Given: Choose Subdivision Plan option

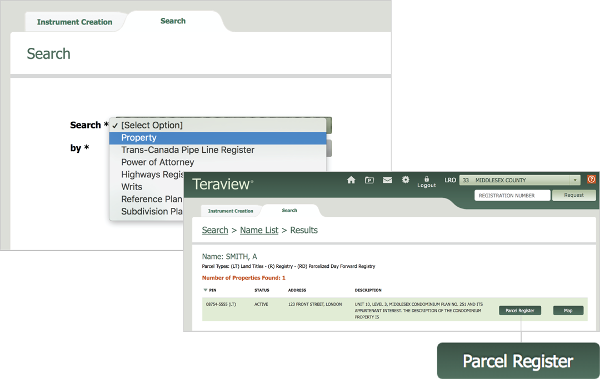Looking at the screenshot, I should pos(147,211).
